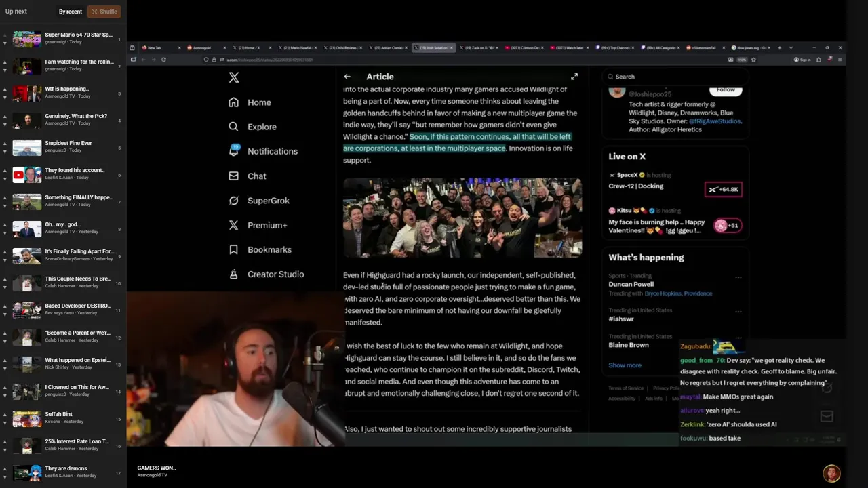Viewport: 868px width, 488px height.
Task: Switch to the Crimson Desert browser tab
Action: coord(526,48)
